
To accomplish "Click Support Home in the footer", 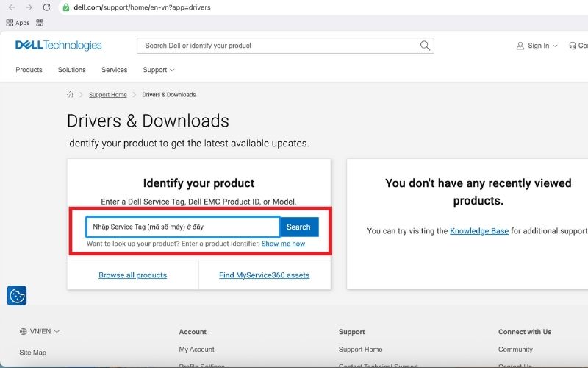I will [360, 349].
